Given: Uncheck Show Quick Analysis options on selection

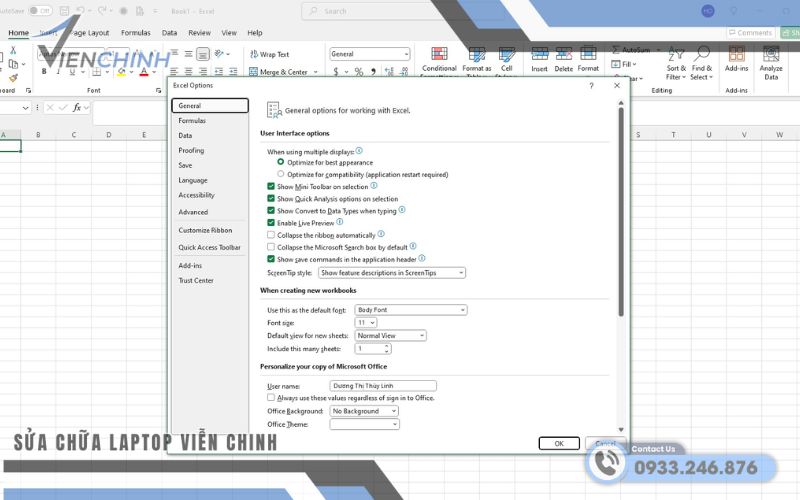Looking at the screenshot, I should tap(271, 198).
